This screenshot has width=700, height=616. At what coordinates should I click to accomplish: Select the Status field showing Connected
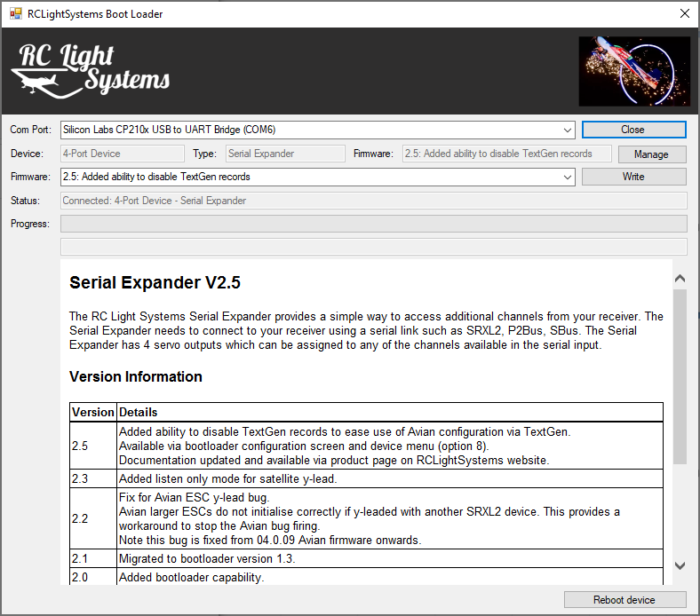(x=373, y=201)
